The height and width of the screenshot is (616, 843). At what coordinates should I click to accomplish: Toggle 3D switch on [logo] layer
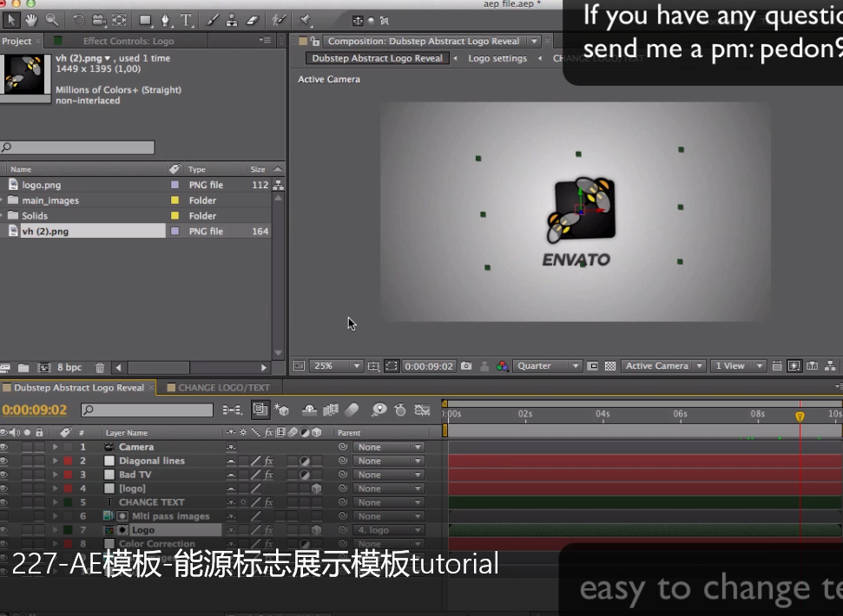(x=317, y=488)
